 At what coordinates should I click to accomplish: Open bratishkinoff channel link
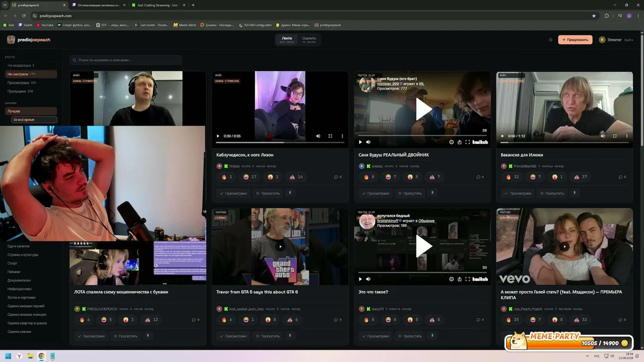[388, 221]
